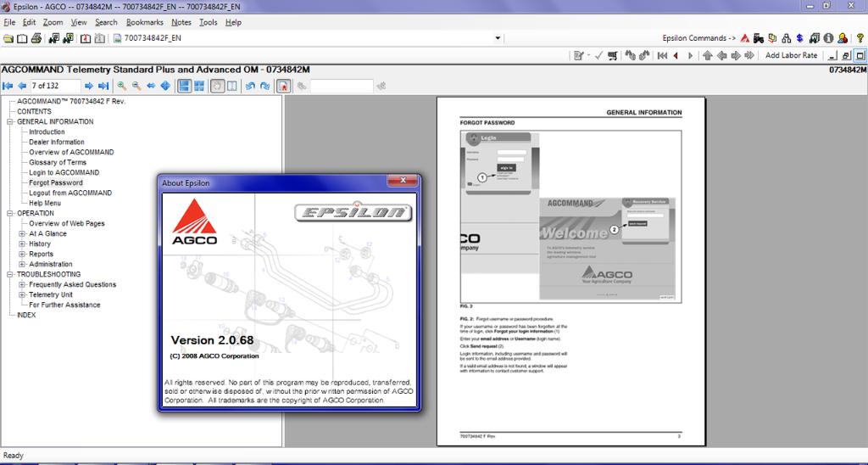
Task: Click the Add Labor Rate button
Action: tap(791, 55)
